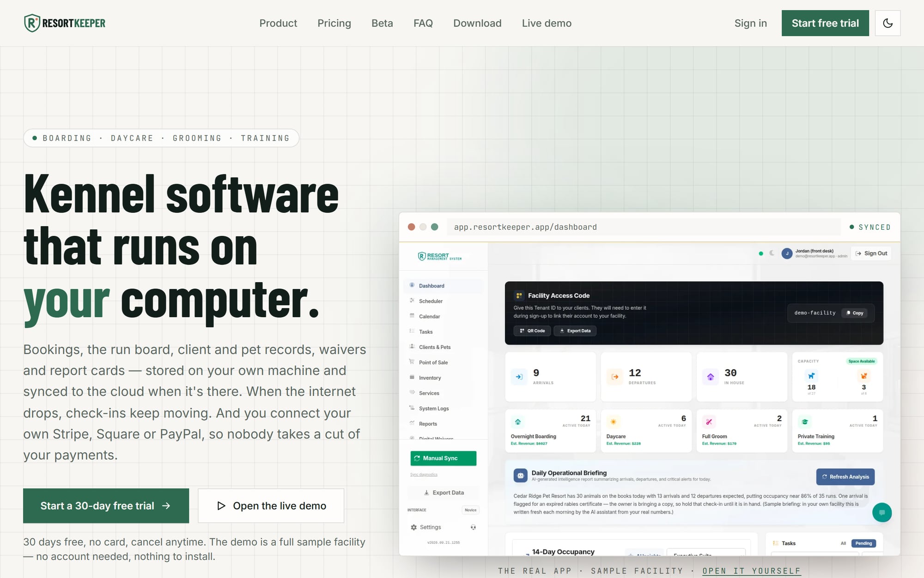Toggle the app's crescent moon theme icon
The width and height of the screenshot is (924, 578).
pyautogui.click(x=772, y=253)
